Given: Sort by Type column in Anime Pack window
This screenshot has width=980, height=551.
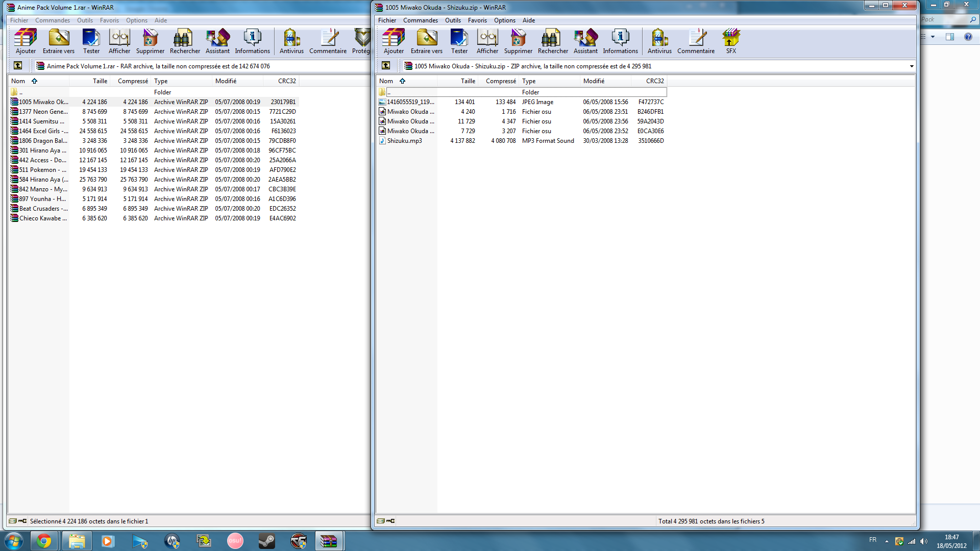Looking at the screenshot, I should coord(181,81).
